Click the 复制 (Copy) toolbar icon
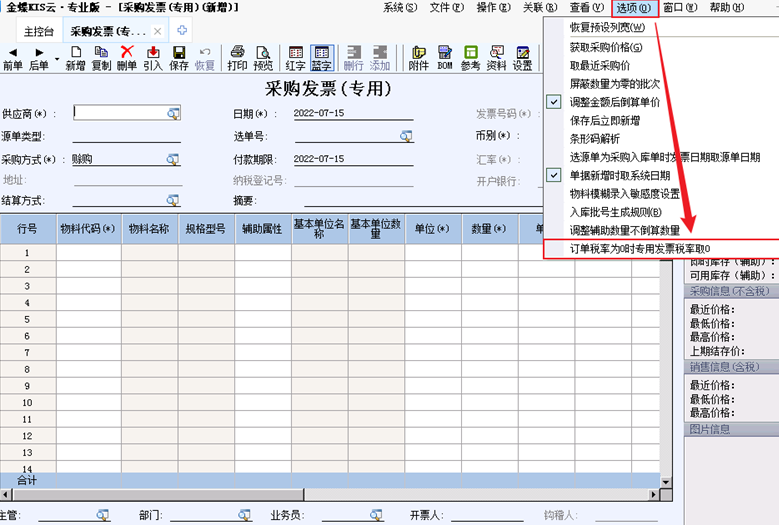Viewport: 779px width, 525px height. (101, 58)
